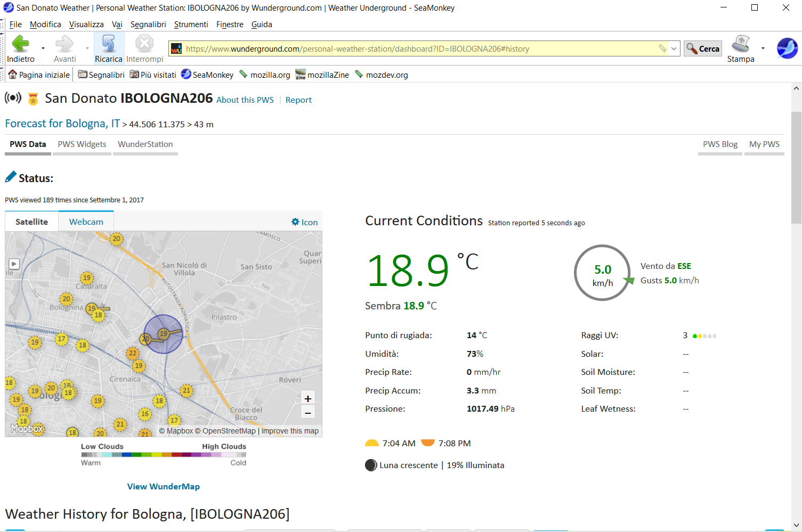Switch to the Webcam tab

[86, 222]
